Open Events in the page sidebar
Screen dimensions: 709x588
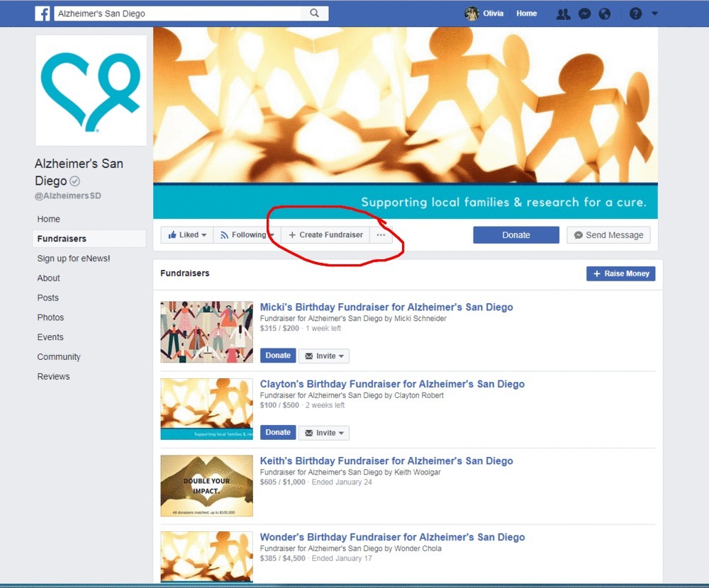[50, 337]
